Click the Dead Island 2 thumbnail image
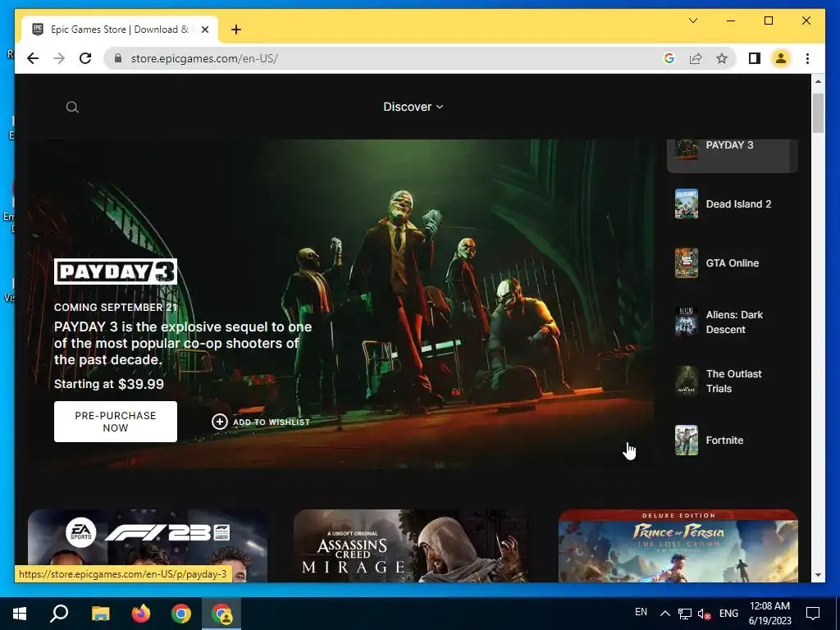The image size is (840, 630). coord(687,203)
